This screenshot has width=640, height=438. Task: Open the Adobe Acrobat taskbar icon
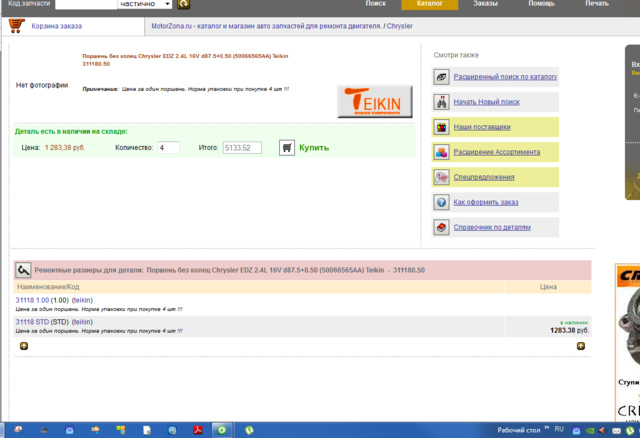[x=198, y=430]
